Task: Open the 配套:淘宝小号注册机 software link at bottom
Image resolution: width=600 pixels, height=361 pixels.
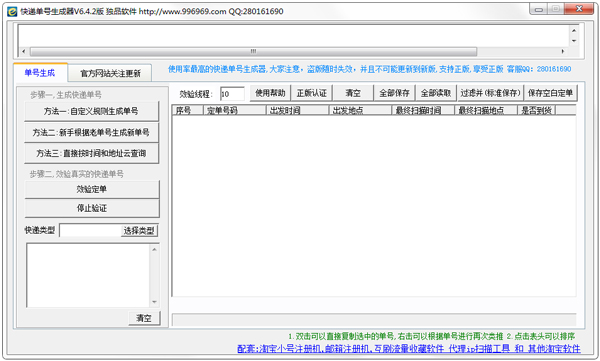Action: [x=409, y=349]
